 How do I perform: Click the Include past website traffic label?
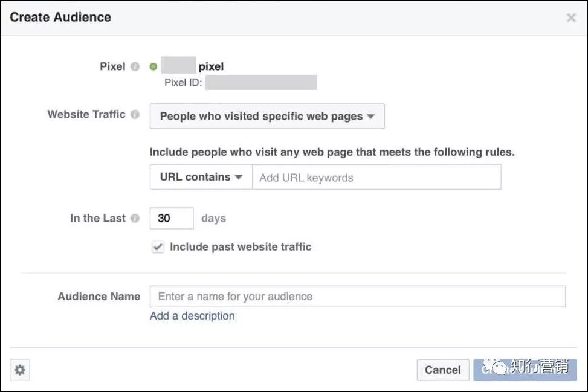(x=241, y=247)
